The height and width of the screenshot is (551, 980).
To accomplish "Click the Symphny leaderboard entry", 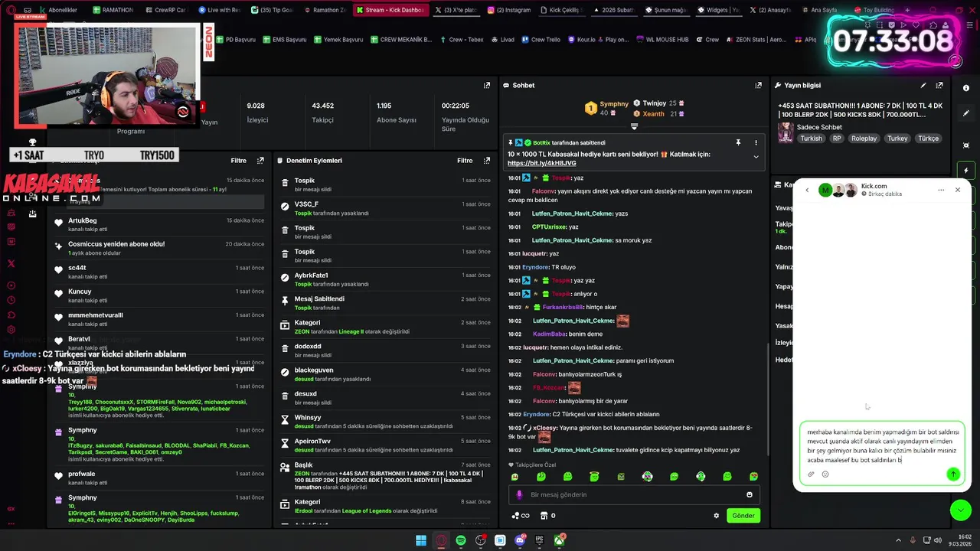I will pos(606,108).
